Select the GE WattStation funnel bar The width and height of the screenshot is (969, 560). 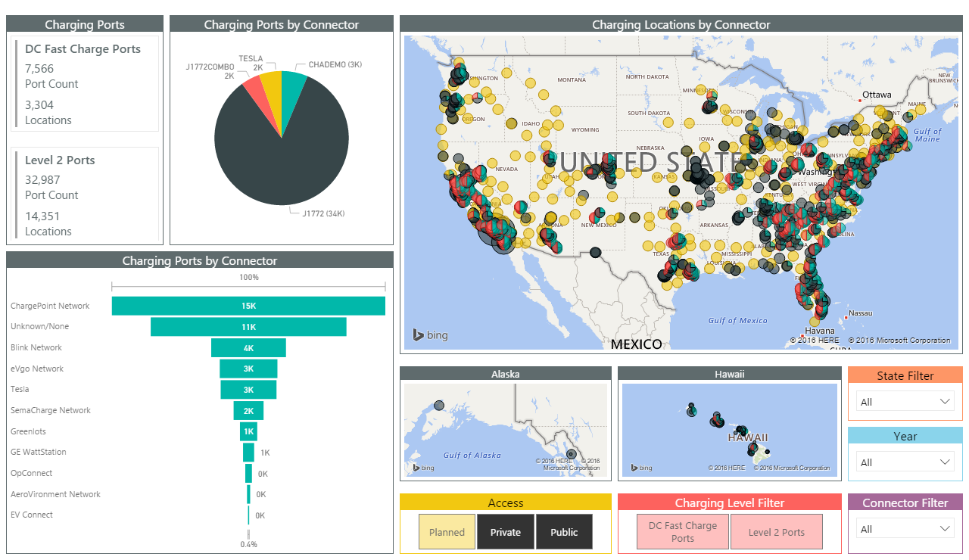[248, 452]
